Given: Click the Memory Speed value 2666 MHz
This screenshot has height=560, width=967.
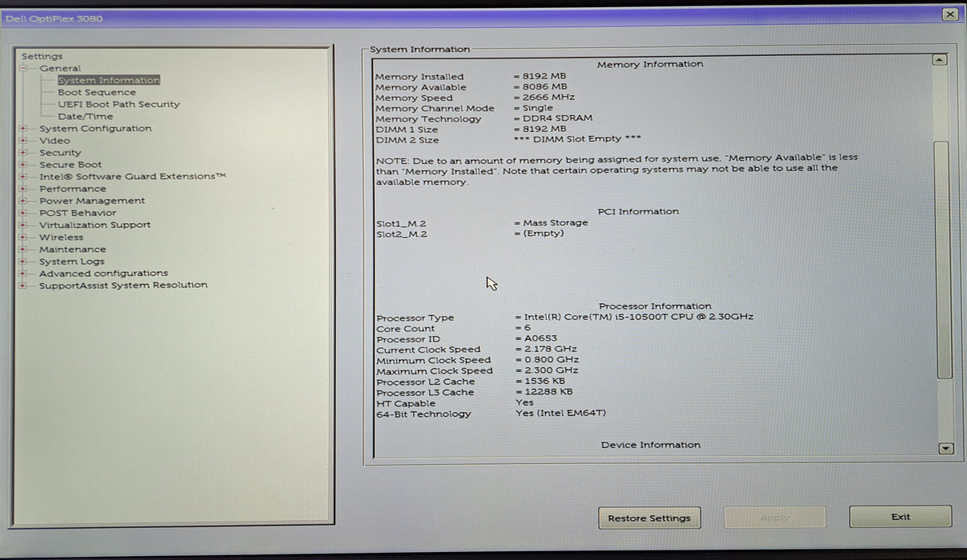Looking at the screenshot, I should pos(548,98).
